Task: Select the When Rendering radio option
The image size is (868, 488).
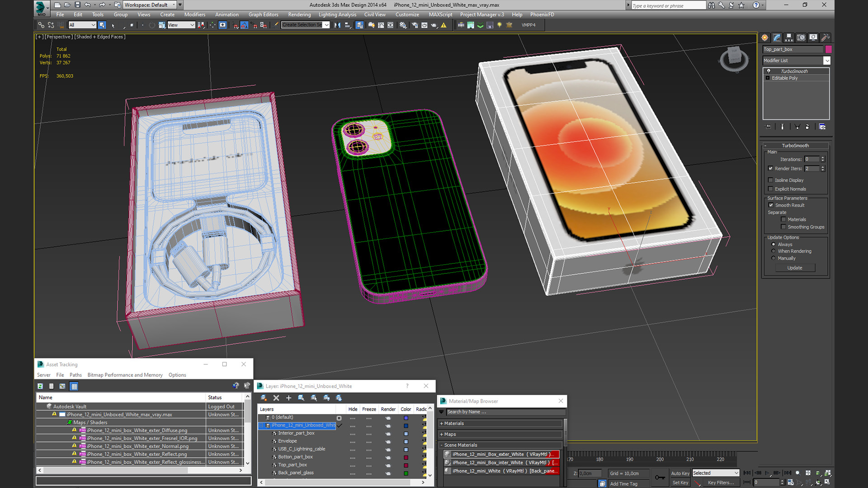Action: (x=773, y=251)
